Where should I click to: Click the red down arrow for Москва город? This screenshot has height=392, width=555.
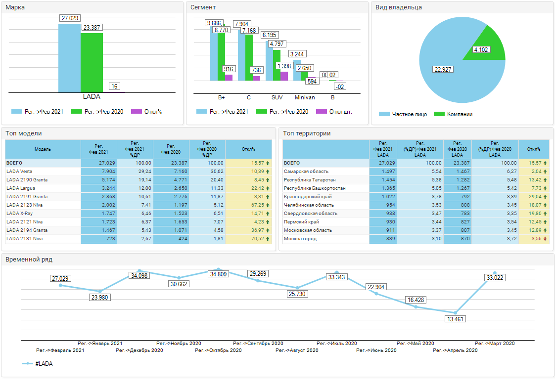tap(545, 239)
